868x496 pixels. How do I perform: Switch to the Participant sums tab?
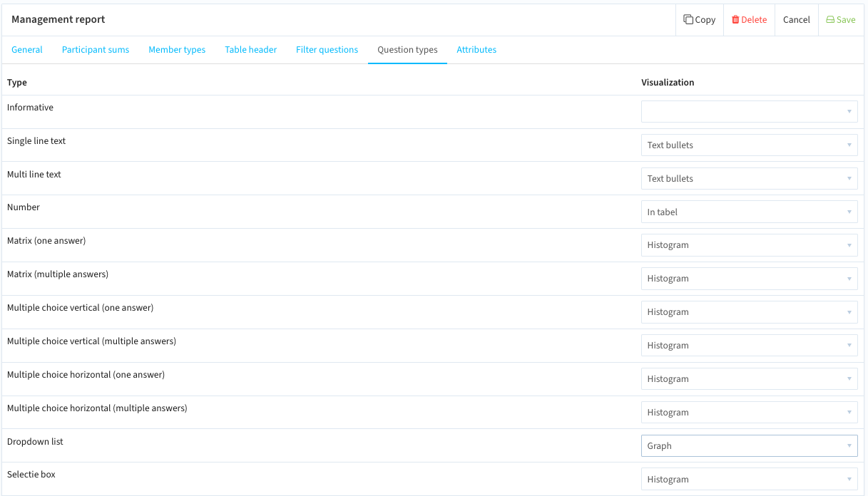(x=96, y=50)
